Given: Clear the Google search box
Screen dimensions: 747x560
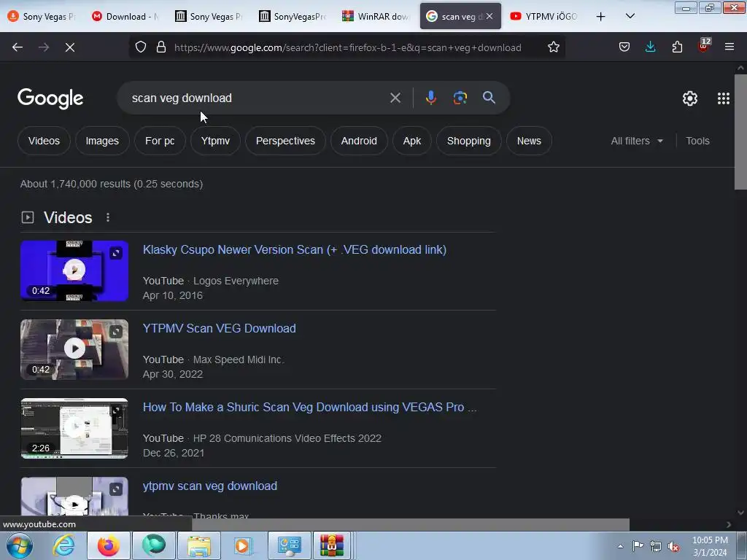Looking at the screenshot, I should point(395,98).
